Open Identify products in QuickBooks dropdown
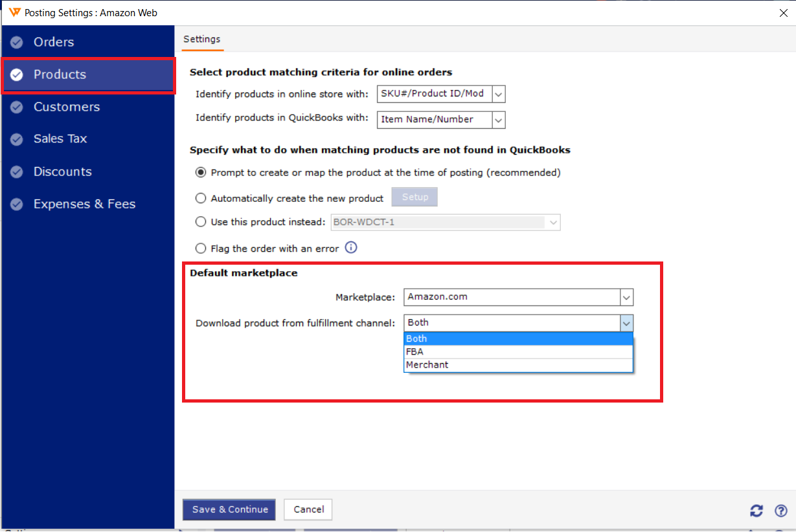Image resolution: width=796 pixels, height=532 pixels. (x=498, y=120)
